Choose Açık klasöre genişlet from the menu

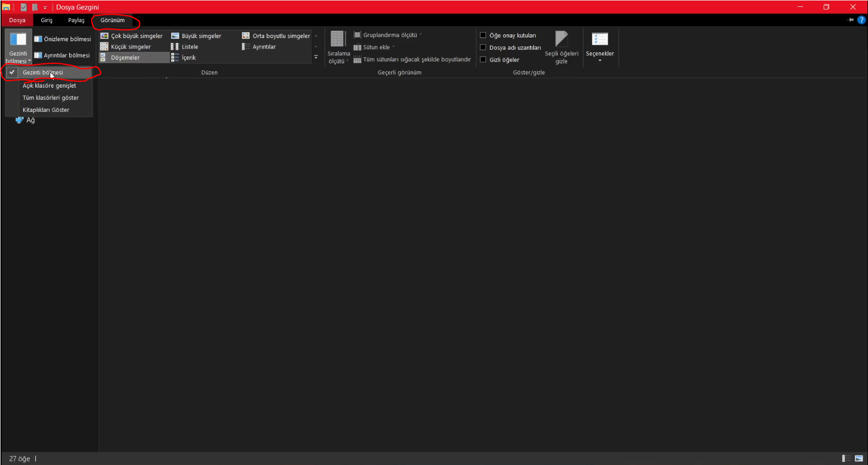point(49,86)
